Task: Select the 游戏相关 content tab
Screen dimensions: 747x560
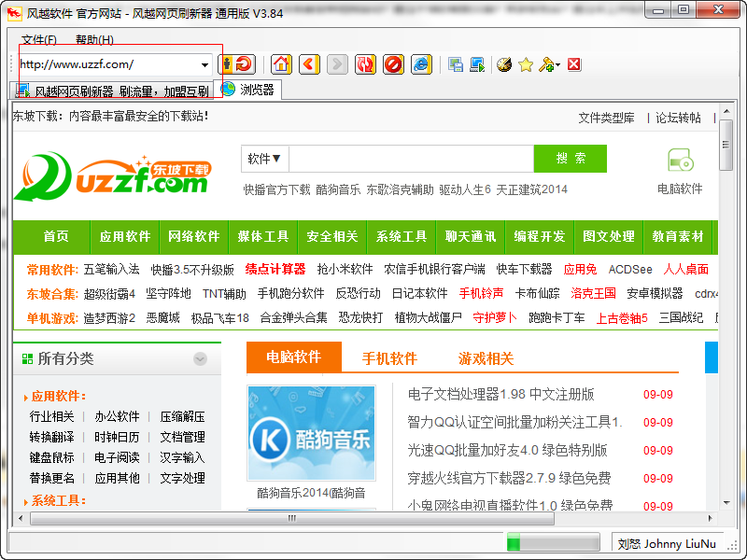Action: click(x=486, y=358)
